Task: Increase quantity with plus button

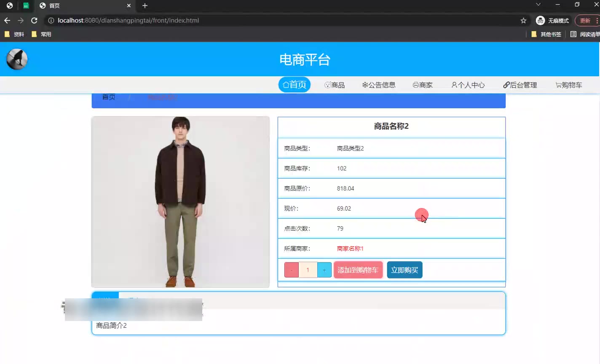Action: pyautogui.click(x=324, y=270)
